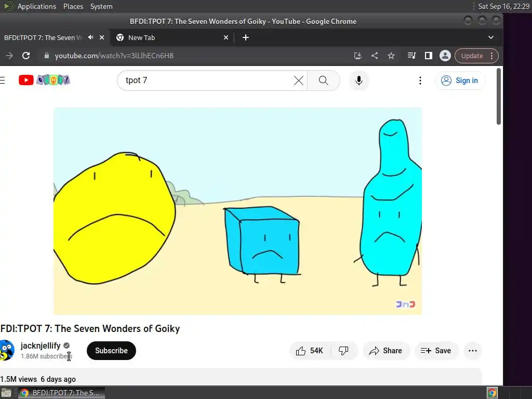Image resolution: width=532 pixels, height=399 pixels.
Task: Click the 1.86M subscribers text
Action: click(x=46, y=356)
